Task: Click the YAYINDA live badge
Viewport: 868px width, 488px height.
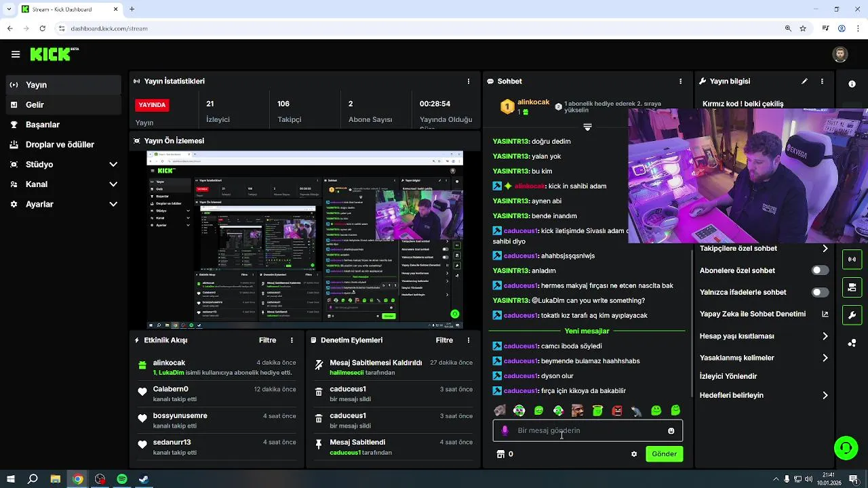Action: click(x=152, y=105)
